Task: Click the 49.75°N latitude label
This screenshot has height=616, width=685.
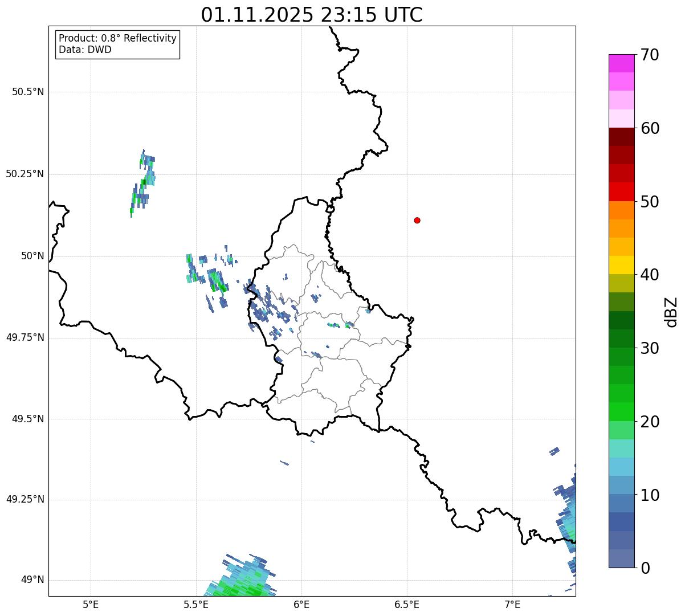Action: coord(25,337)
